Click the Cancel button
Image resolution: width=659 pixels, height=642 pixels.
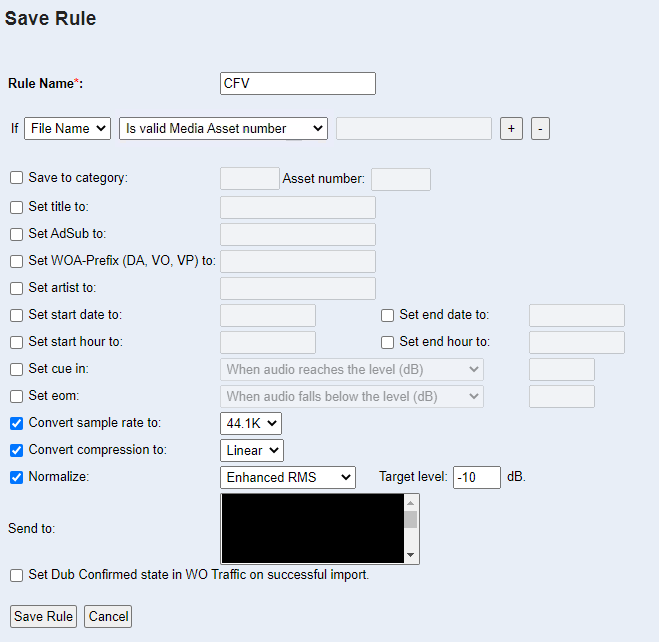[108, 616]
